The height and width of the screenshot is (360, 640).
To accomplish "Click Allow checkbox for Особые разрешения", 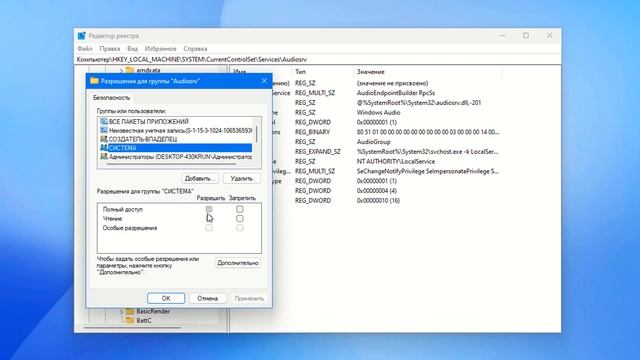I will 209,228.
